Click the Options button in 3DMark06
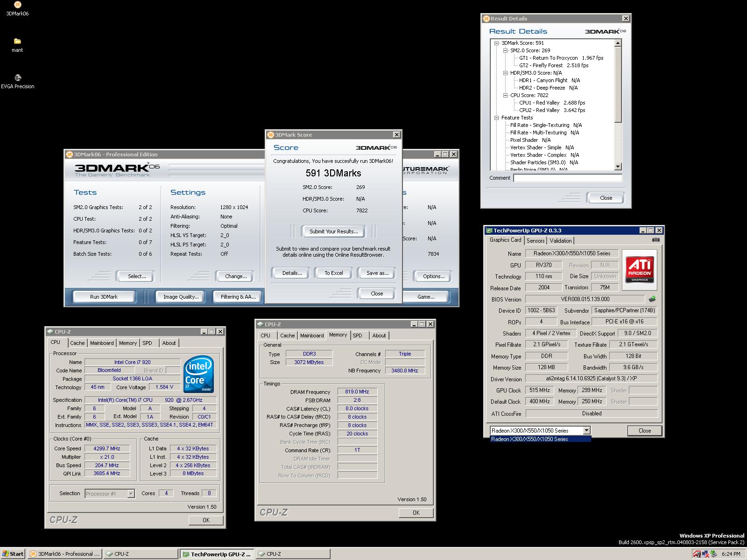This screenshot has height=560, width=747. click(434, 276)
